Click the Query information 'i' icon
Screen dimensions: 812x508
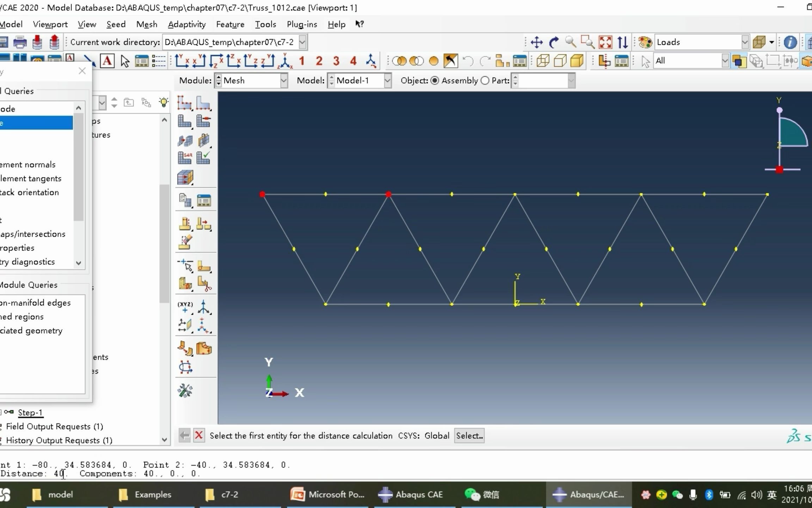click(x=790, y=42)
